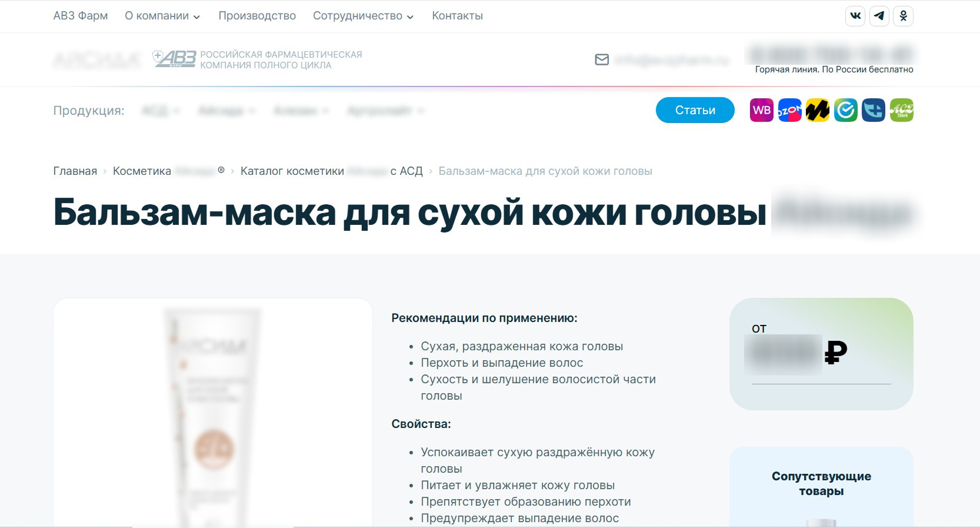
Task: Click 'Предупреждает выпадение волос' item
Action: tap(520, 518)
